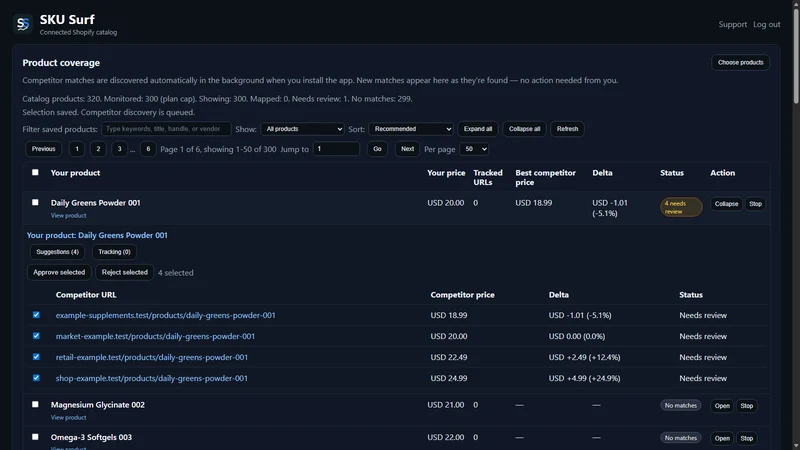This screenshot has height=450, width=800.
Task: Open retail-example.test daily-greens-powder-001 link
Action: pyautogui.click(x=152, y=357)
